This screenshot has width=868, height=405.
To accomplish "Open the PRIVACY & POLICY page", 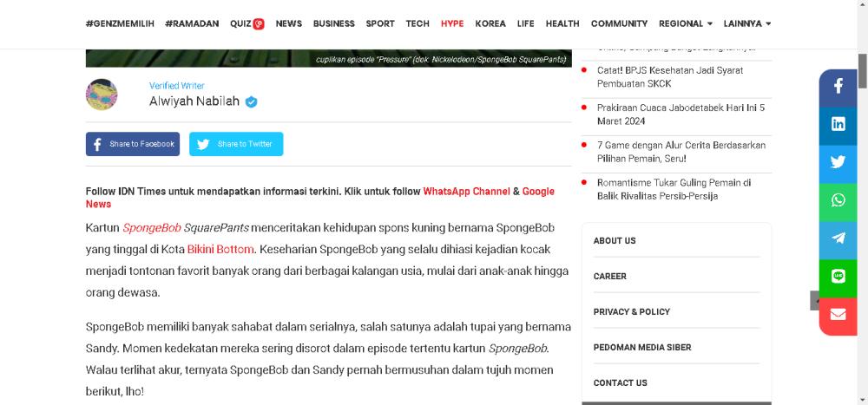I will point(632,311).
